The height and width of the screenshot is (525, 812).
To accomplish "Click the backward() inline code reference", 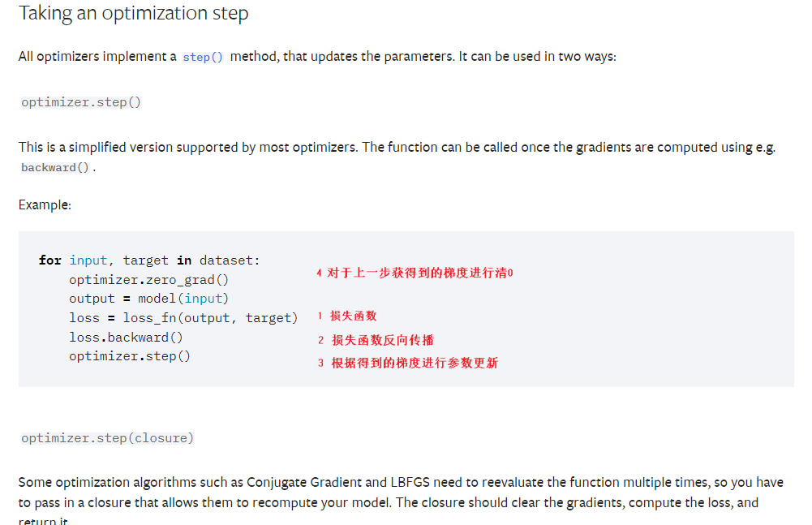I will [x=55, y=167].
